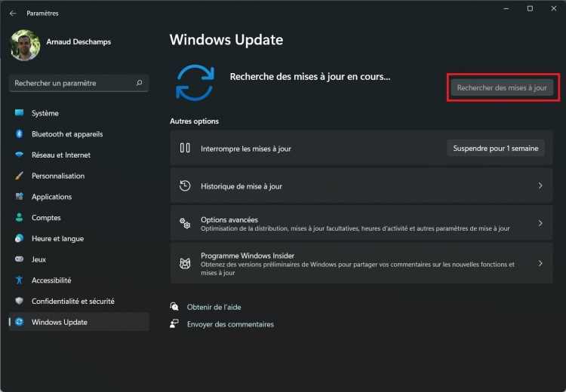Expand Historique de mise à jour chevron
566x392 pixels.
(540, 185)
